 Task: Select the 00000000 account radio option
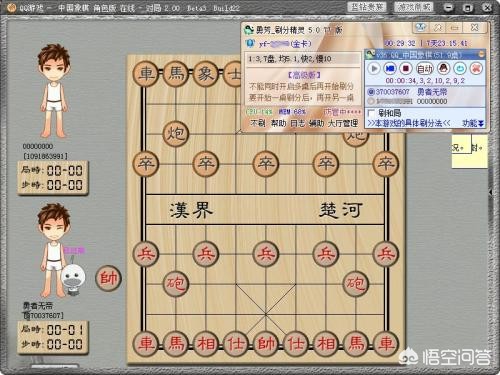370,101
